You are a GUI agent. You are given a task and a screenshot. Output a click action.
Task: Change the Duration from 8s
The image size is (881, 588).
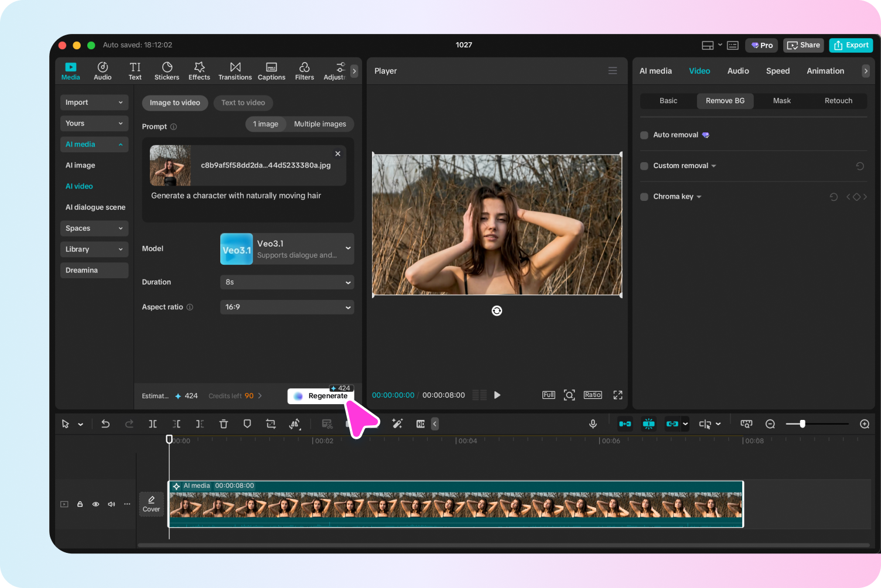[x=286, y=282]
